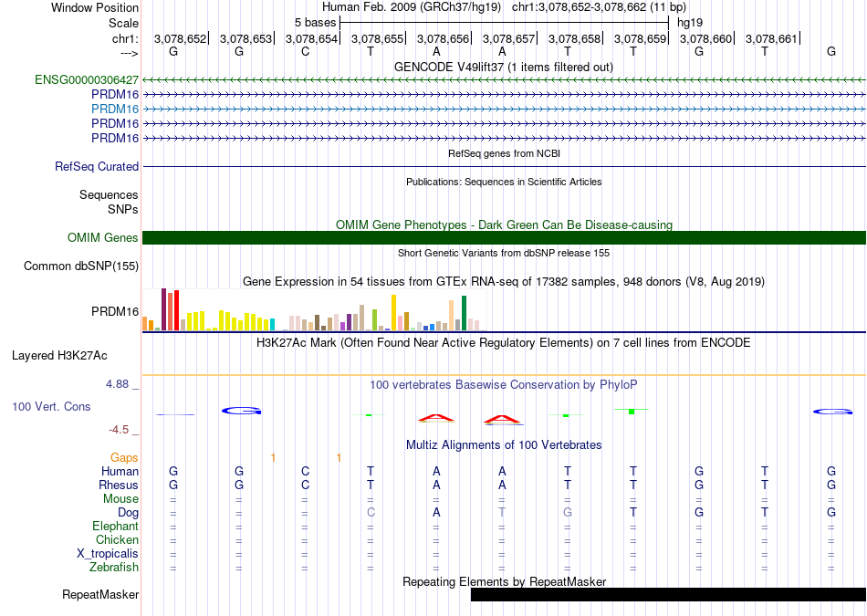The height and width of the screenshot is (616, 867).
Task: Click the OMIM Genes track label
Action: (103, 238)
